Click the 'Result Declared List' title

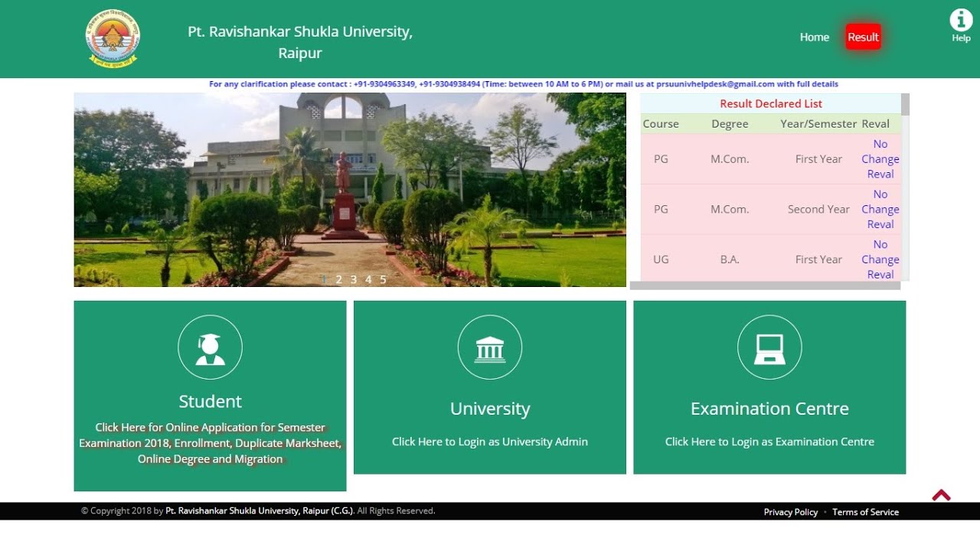[x=771, y=103]
